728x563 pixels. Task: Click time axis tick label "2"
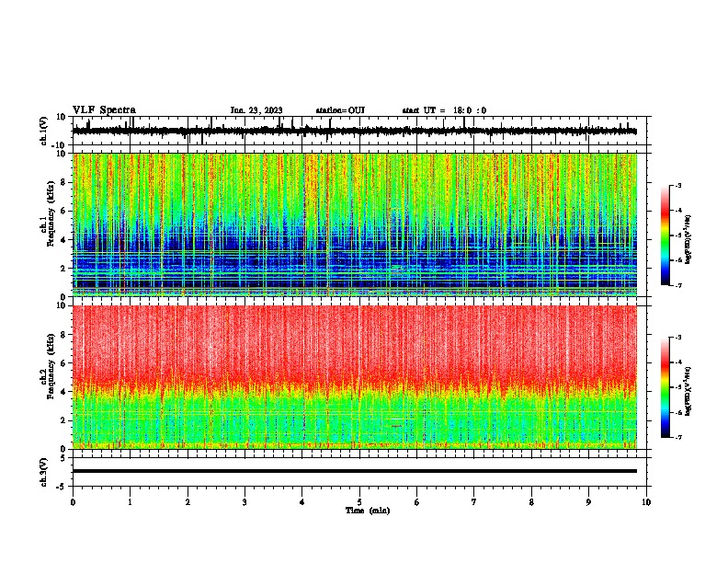tap(188, 502)
